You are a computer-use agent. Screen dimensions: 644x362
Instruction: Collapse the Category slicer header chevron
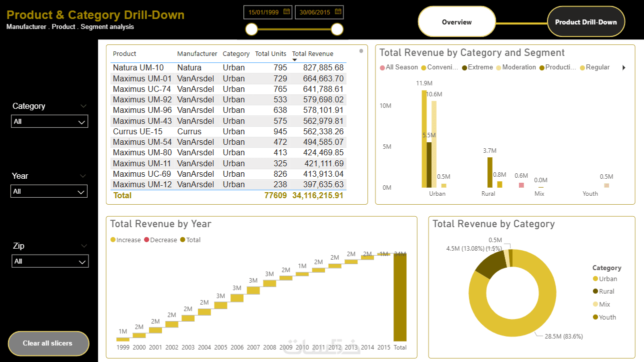pyautogui.click(x=83, y=106)
